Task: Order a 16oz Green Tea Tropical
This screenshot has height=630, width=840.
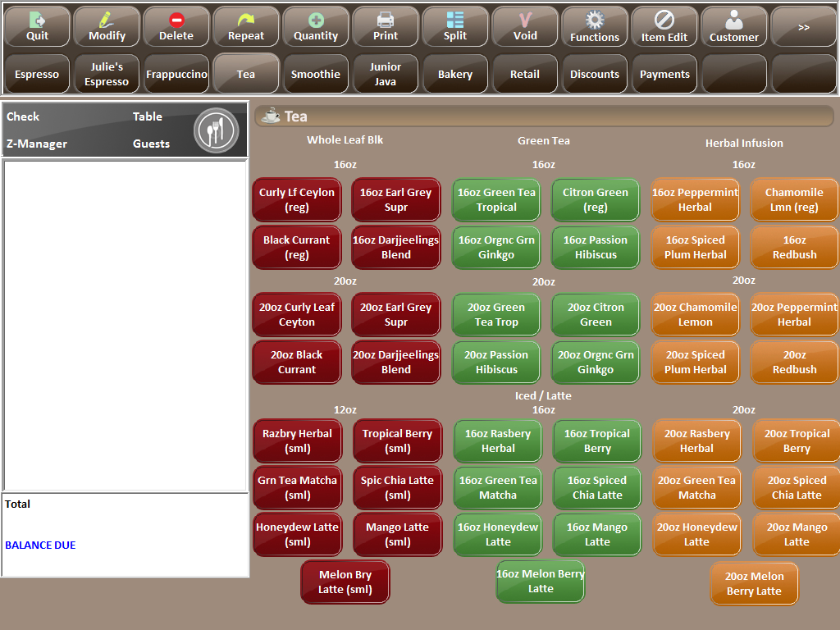Action: click(495, 199)
